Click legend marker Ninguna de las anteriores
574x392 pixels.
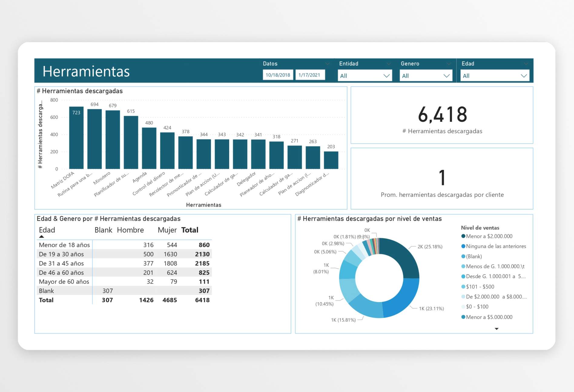(463, 246)
